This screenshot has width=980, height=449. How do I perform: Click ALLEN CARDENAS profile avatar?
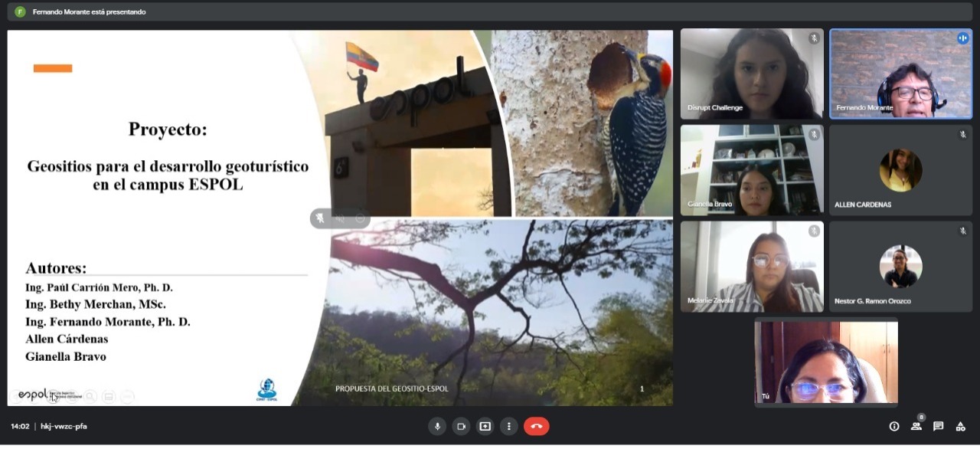click(x=900, y=170)
